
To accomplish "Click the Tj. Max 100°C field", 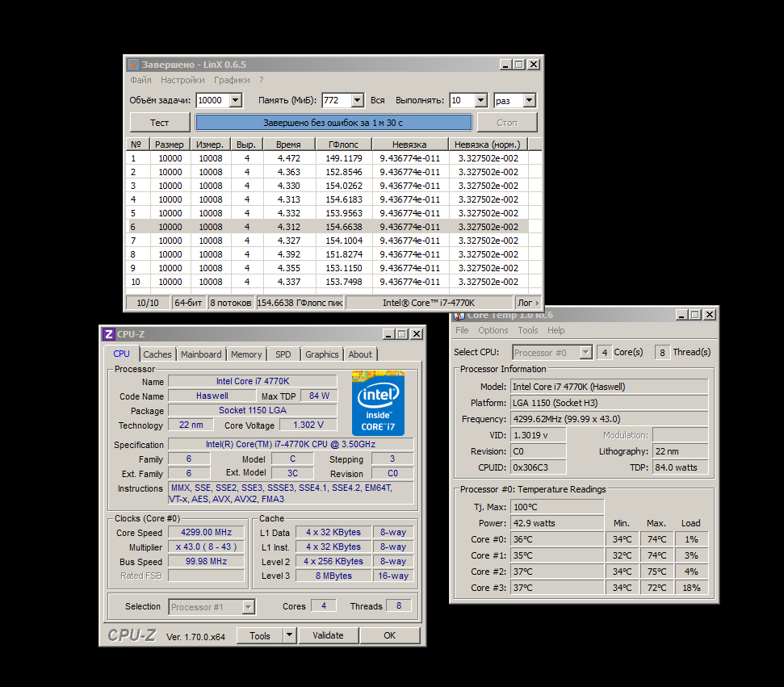I will tap(557, 507).
